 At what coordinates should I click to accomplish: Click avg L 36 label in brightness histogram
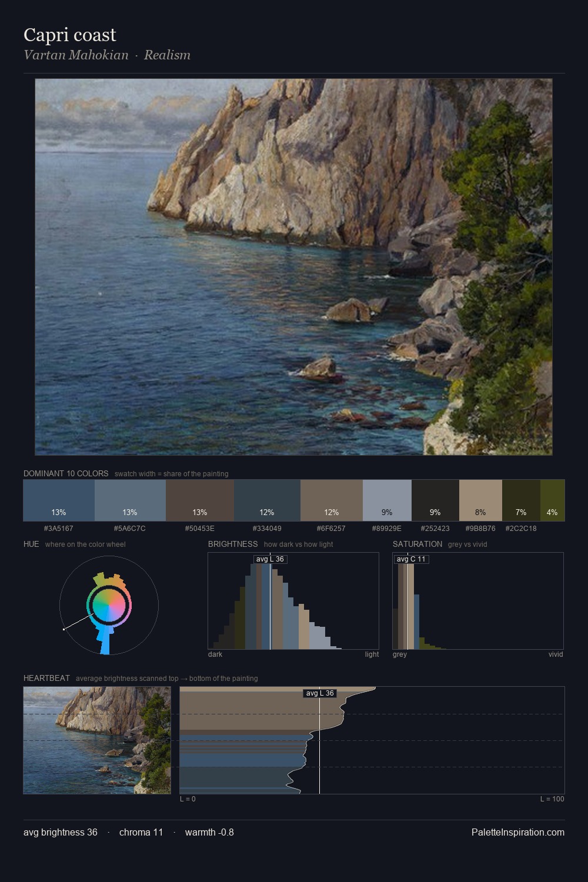tap(270, 559)
